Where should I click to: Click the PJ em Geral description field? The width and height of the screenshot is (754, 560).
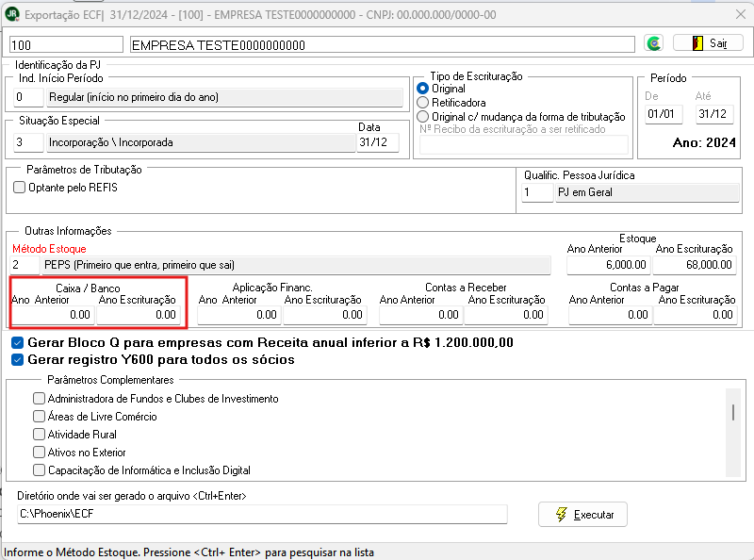coord(647,192)
